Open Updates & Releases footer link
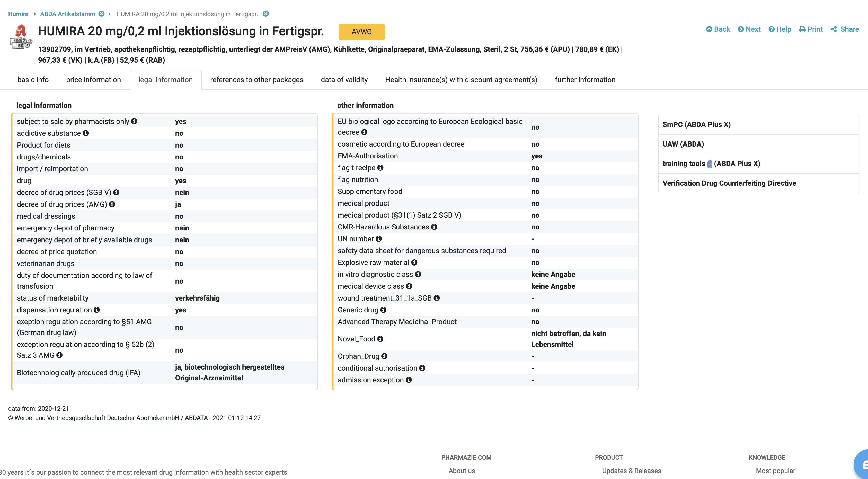Image resolution: width=868 pixels, height=479 pixels. 632,471
